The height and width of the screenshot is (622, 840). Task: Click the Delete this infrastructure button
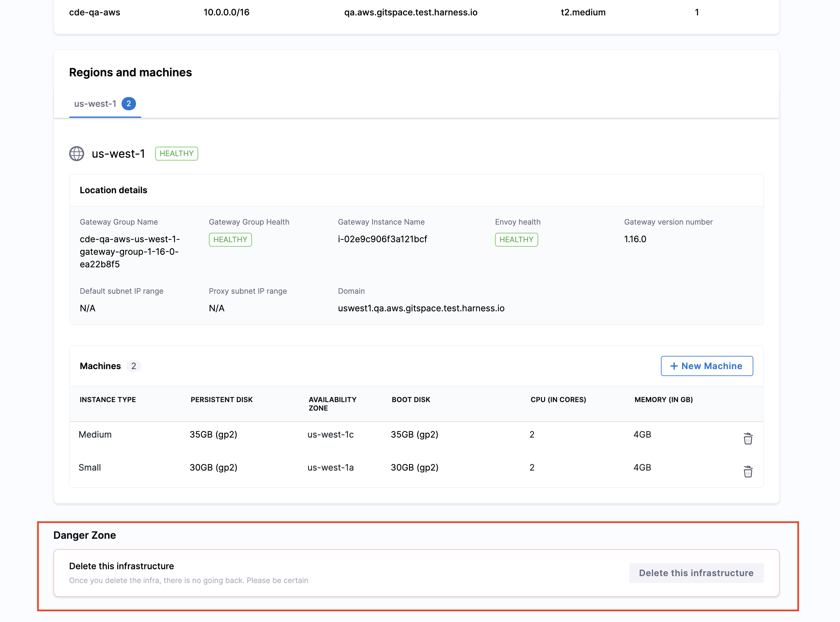point(696,573)
